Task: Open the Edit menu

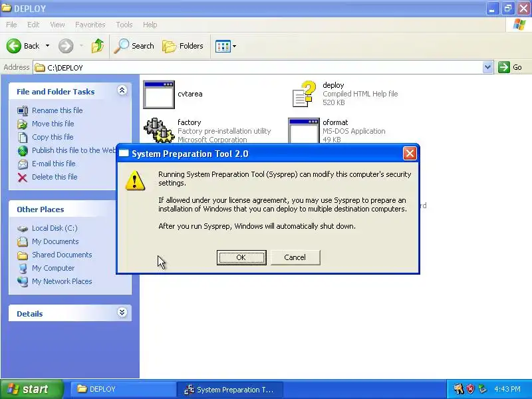Action: point(33,25)
